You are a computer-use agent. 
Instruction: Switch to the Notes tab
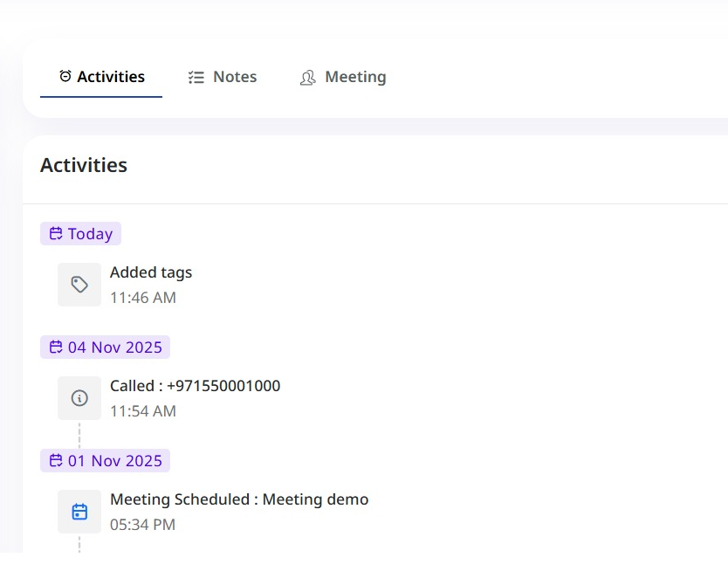point(234,77)
